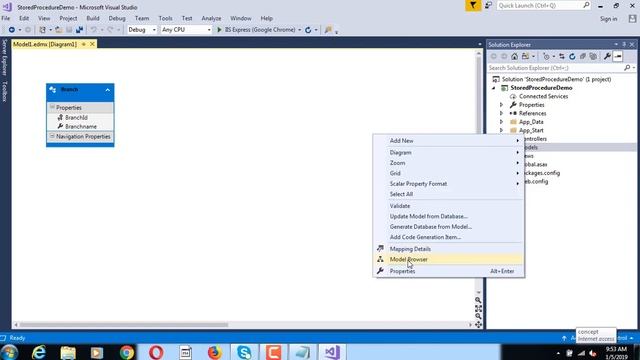The width and height of the screenshot is (640, 360).
Task: Choose Select All in context menu
Action: [449, 194]
